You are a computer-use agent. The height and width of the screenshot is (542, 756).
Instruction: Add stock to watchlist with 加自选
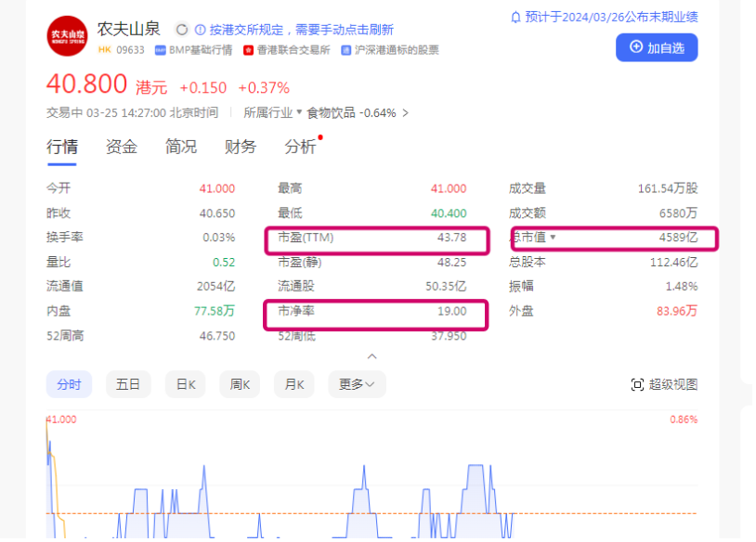[x=657, y=47]
